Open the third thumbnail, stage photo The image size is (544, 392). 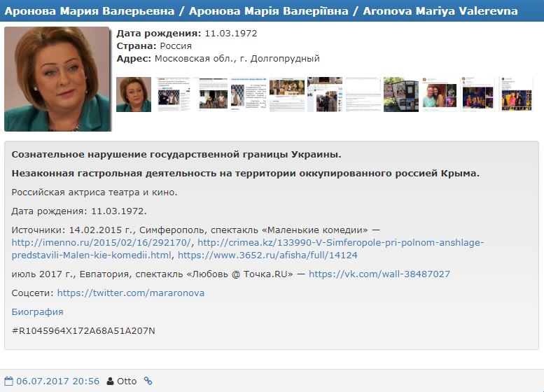(x=210, y=94)
